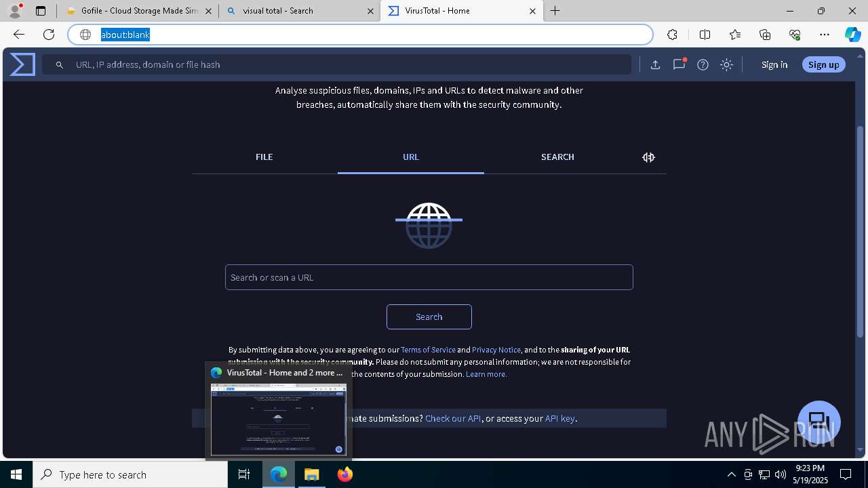Show hidden system tray icons

click(731, 474)
